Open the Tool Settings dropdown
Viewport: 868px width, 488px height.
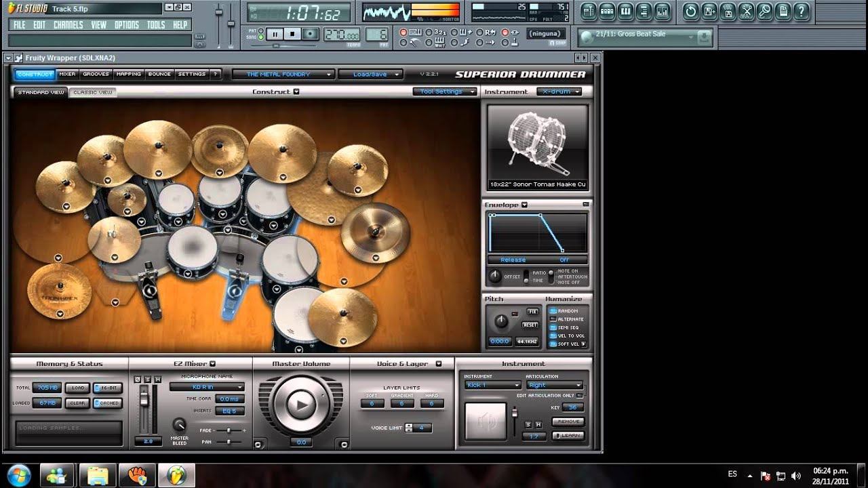443,91
